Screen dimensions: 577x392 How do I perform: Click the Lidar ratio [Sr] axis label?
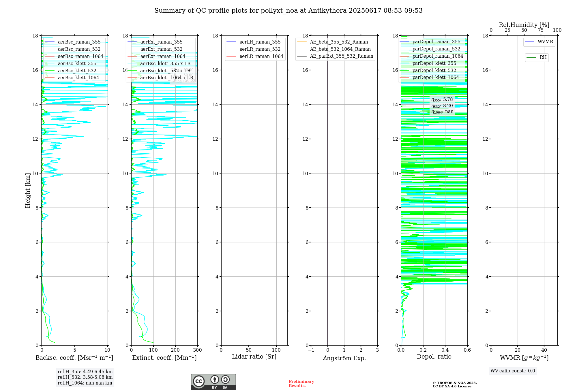[x=254, y=357]
